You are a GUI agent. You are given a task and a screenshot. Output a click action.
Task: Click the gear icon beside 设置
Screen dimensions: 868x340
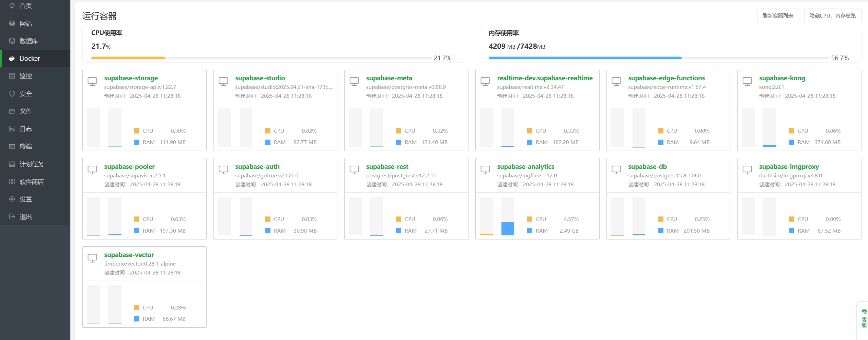12,199
